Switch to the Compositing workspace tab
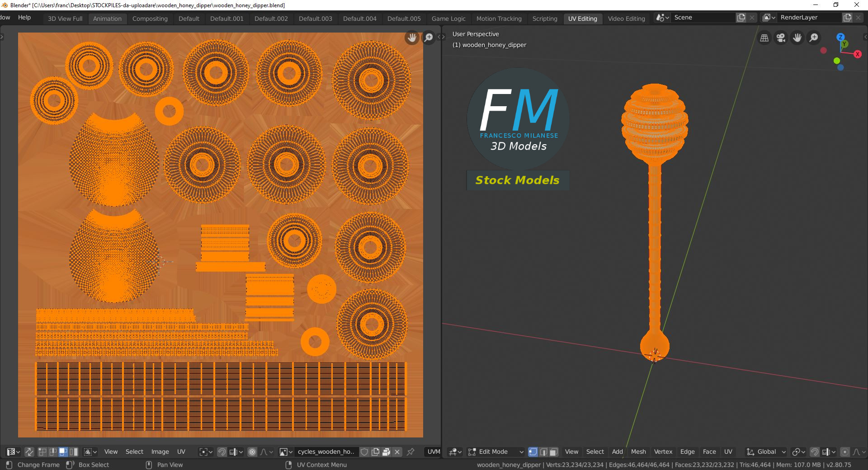Viewport: 868px width, 470px height. (x=150, y=19)
